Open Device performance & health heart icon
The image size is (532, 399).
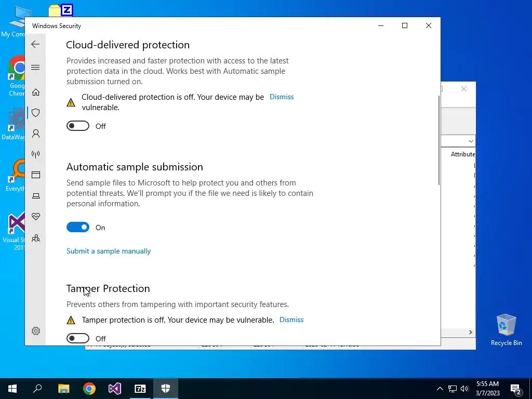click(x=36, y=217)
